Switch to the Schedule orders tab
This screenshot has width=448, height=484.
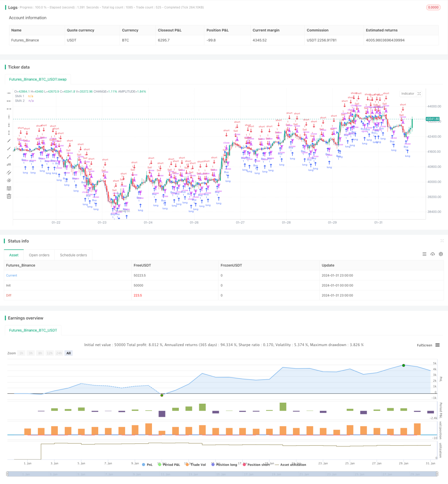73,255
